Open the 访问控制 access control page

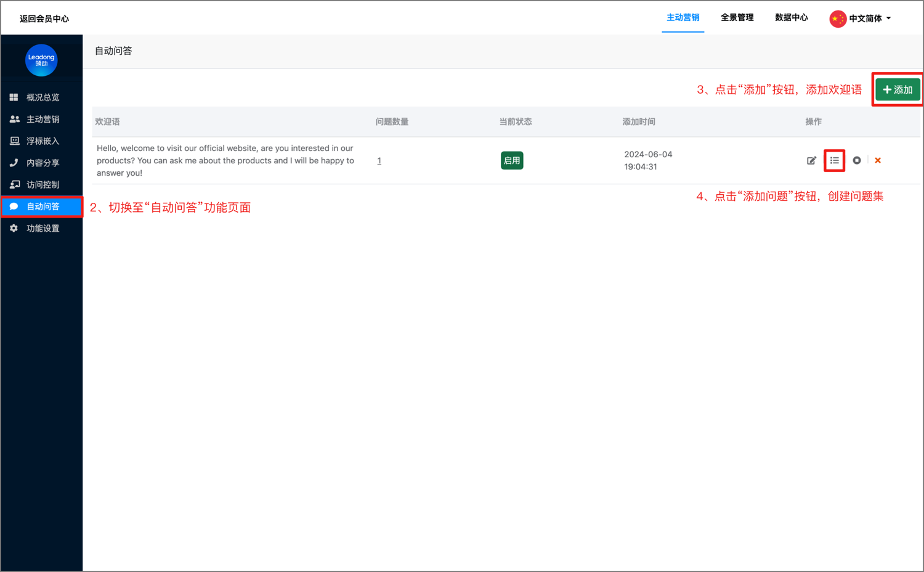tap(41, 184)
